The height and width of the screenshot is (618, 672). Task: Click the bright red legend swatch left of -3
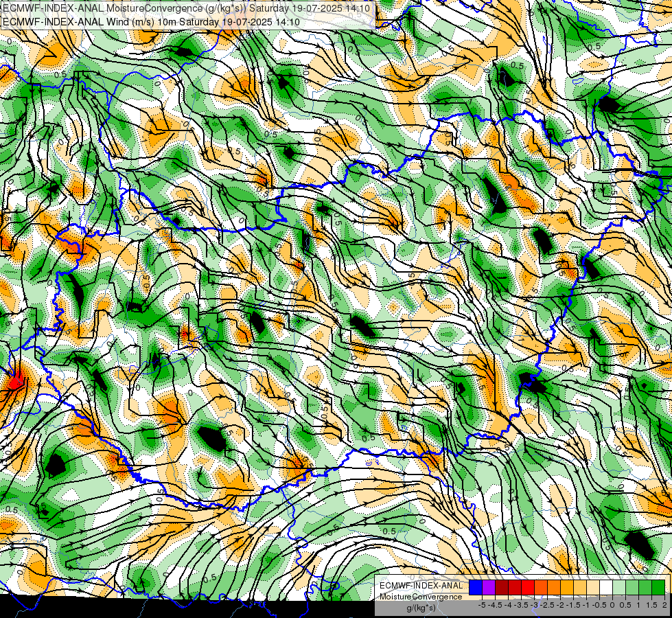pyautogui.click(x=528, y=587)
